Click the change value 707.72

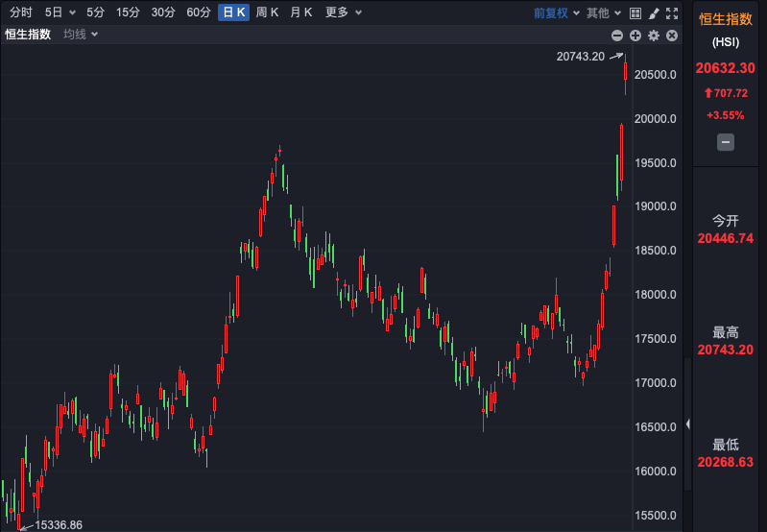tap(726, 93)
